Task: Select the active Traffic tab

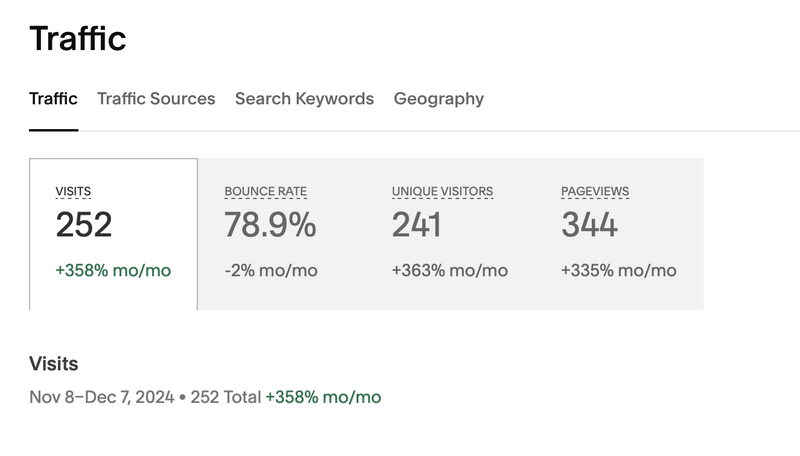Action: (53, 98)
